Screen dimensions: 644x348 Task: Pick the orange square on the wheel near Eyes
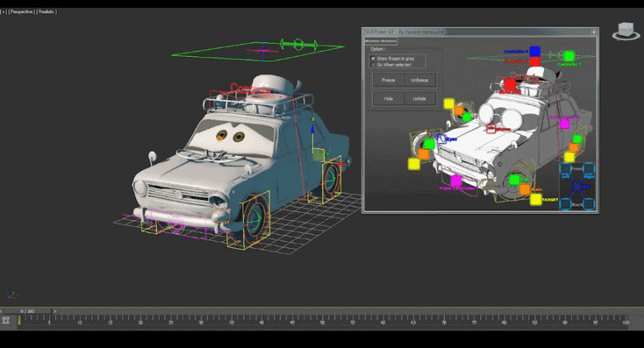pyautogui.click(x=423, y=154)
